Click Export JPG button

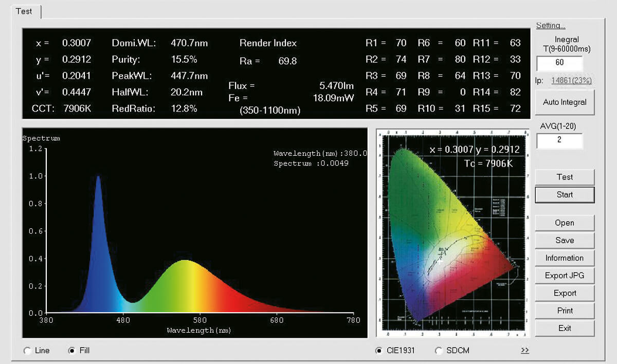coord(565,276)
